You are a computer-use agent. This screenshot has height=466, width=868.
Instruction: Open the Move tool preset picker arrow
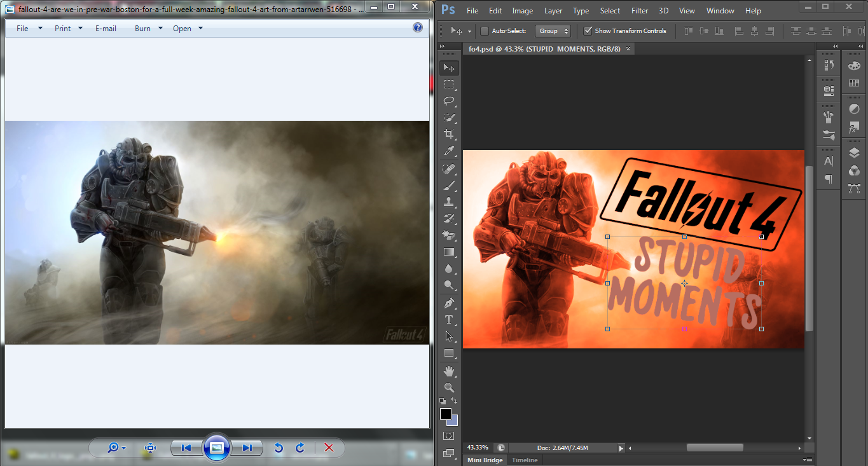point(470,31)
